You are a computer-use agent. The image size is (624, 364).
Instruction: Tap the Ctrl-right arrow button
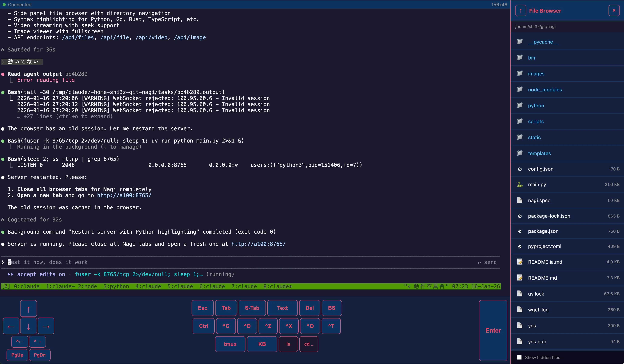(x=37, y=342)
